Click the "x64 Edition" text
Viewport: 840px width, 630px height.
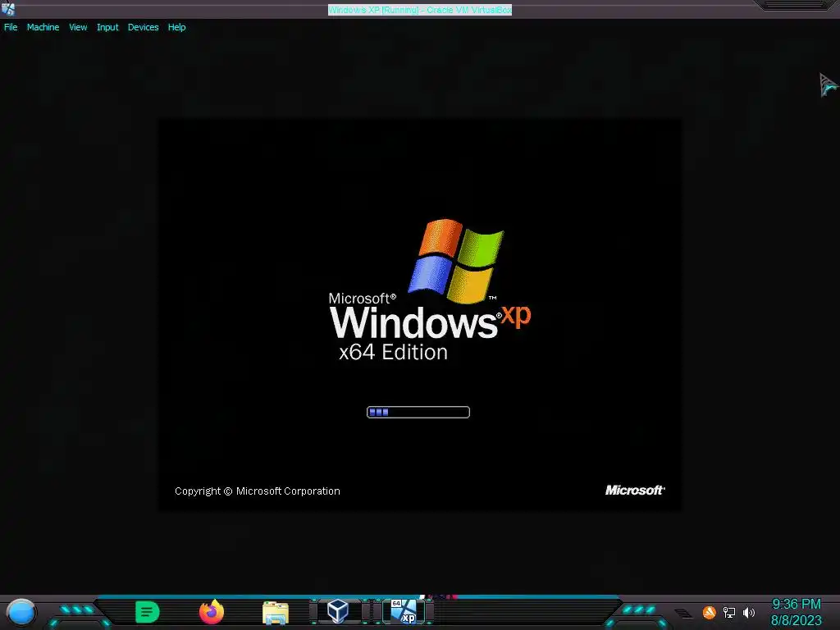pos(393,352)
